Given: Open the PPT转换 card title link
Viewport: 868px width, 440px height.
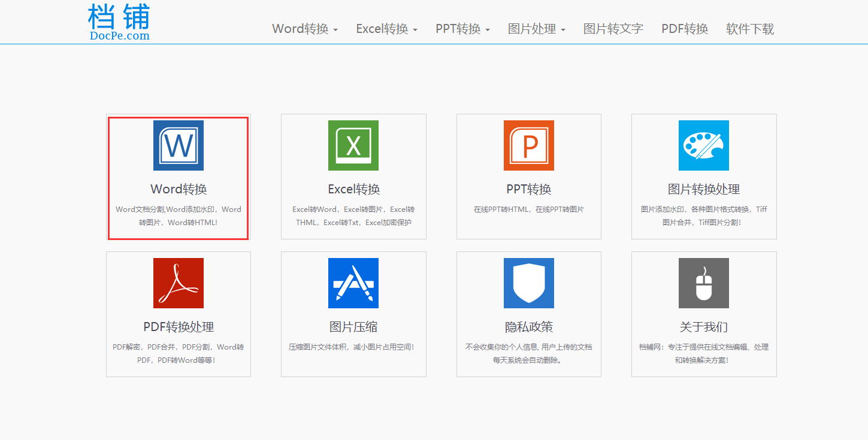Looking at the screenshot, I should 529,189.
